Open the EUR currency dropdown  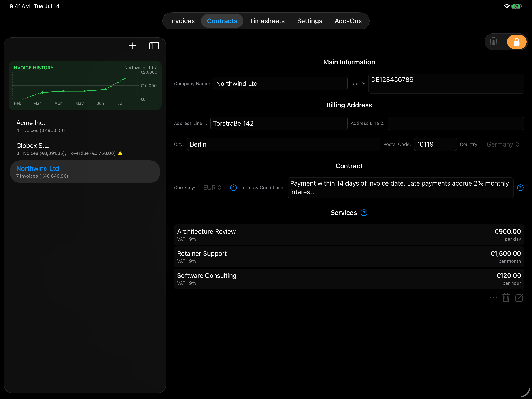pyautogui.click(x=212, y=188)
